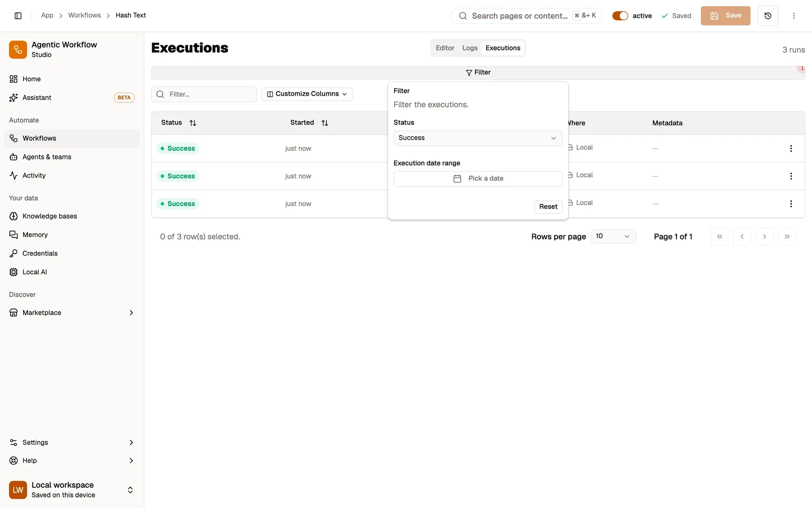This screenshot has width=812, height=508.
Task: Go to Home in sidebar
Action: (x=72, y=79)
